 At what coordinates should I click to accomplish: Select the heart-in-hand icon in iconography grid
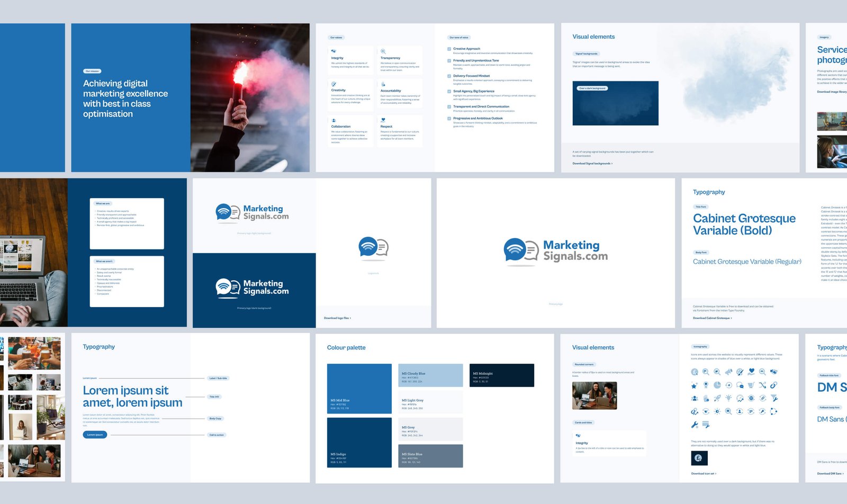coord(751,372)
